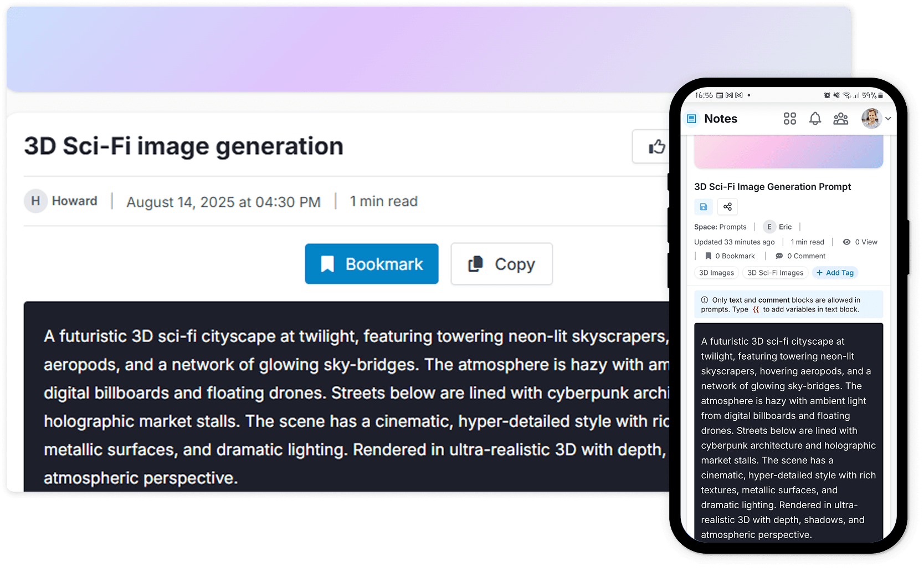This screenshot has height=572, width=924.
Task: Open the Notes app icon on phone
Action: tap(691, 119)
